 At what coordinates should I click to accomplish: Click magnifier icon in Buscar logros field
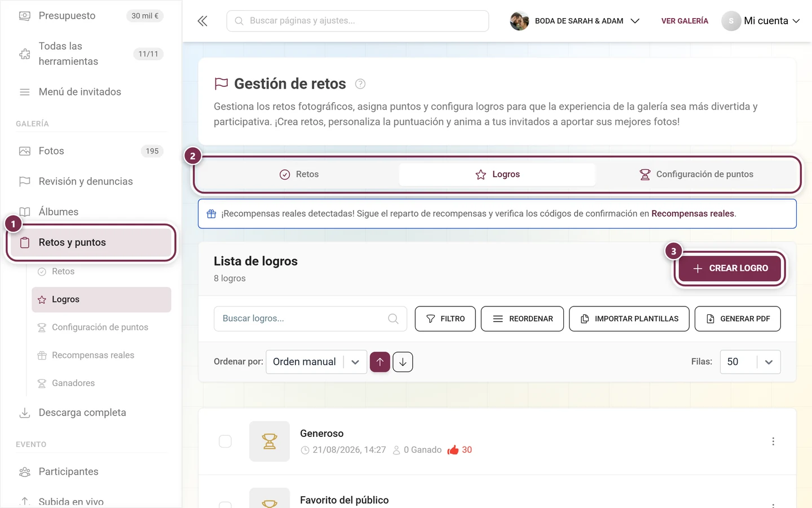coord(393,319)
